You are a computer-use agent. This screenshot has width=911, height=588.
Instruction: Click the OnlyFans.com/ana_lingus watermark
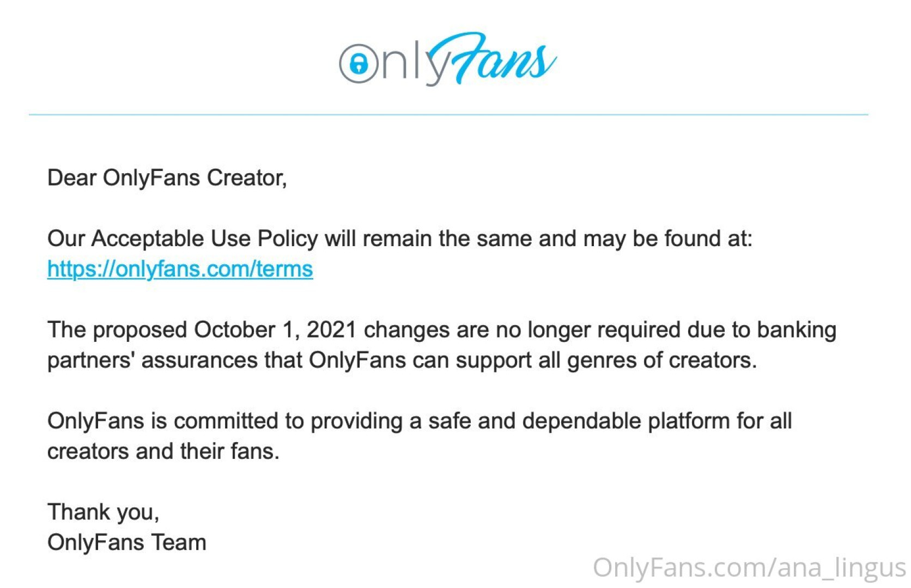tap(749, 568)
